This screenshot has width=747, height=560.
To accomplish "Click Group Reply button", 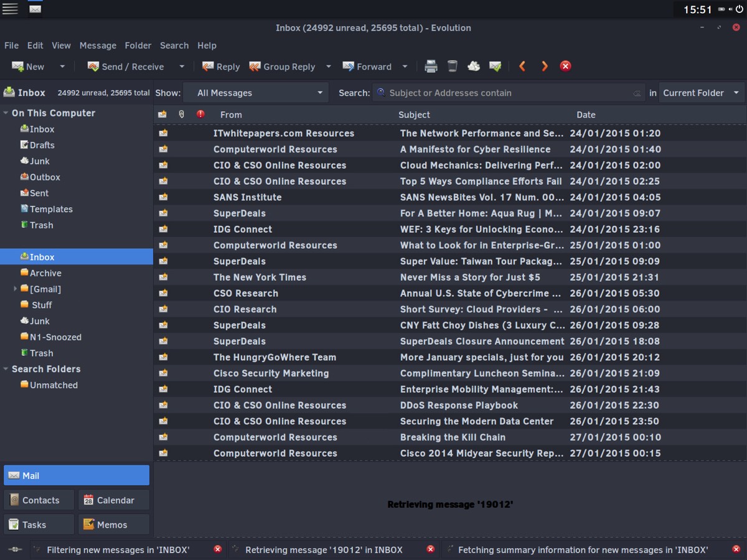I will click(x=282, y=67).
